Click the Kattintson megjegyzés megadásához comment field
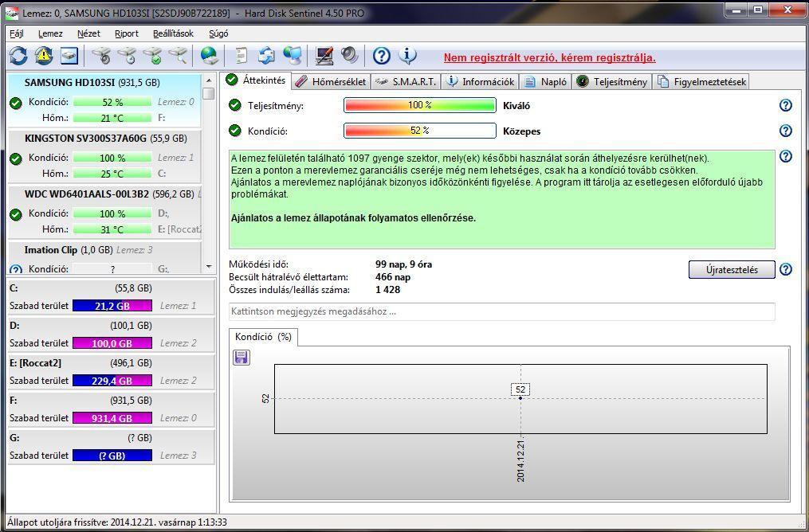Viewport: 809px width, 532px height. click(x=501, y=312)
